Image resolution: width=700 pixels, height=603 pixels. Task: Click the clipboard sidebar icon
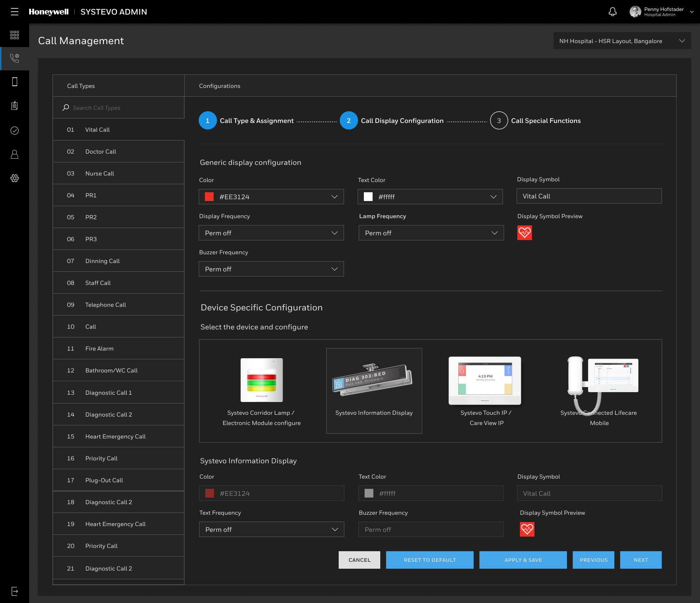coord(15,106)
